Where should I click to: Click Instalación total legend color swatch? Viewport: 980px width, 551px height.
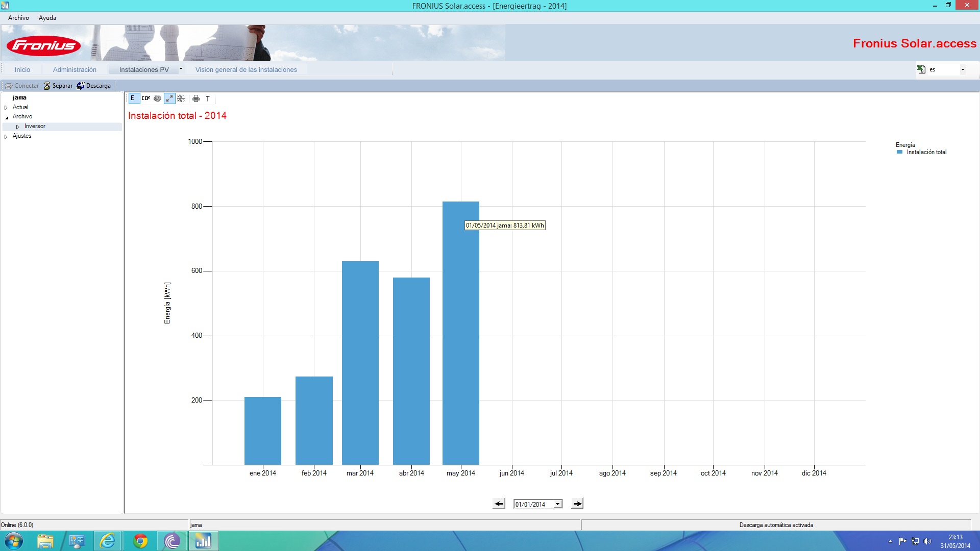pos(900,152)
